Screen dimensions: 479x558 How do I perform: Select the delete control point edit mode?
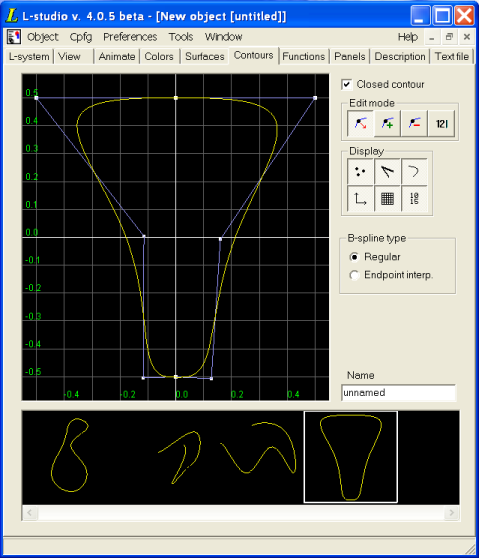click(414, 123)
